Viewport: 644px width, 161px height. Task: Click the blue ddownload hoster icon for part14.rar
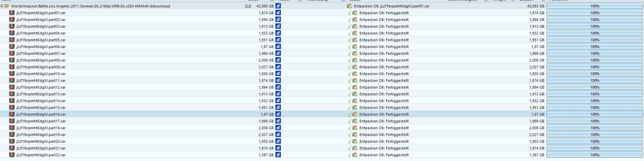point(278,101)
